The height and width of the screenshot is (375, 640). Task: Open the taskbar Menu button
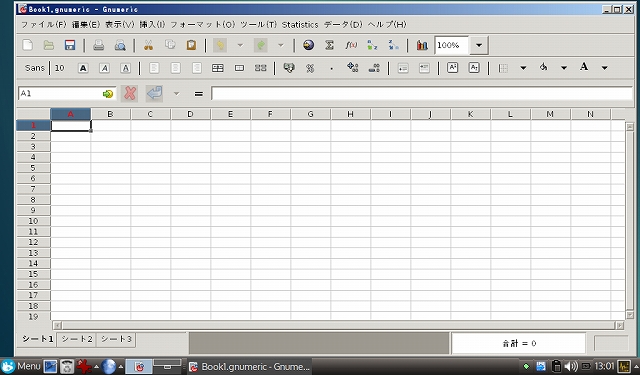[21, 366]
